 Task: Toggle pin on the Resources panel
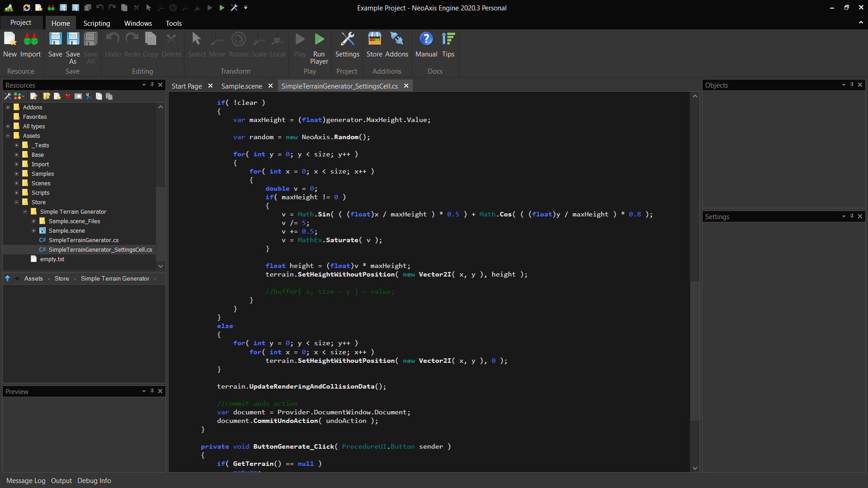[152, 85]
